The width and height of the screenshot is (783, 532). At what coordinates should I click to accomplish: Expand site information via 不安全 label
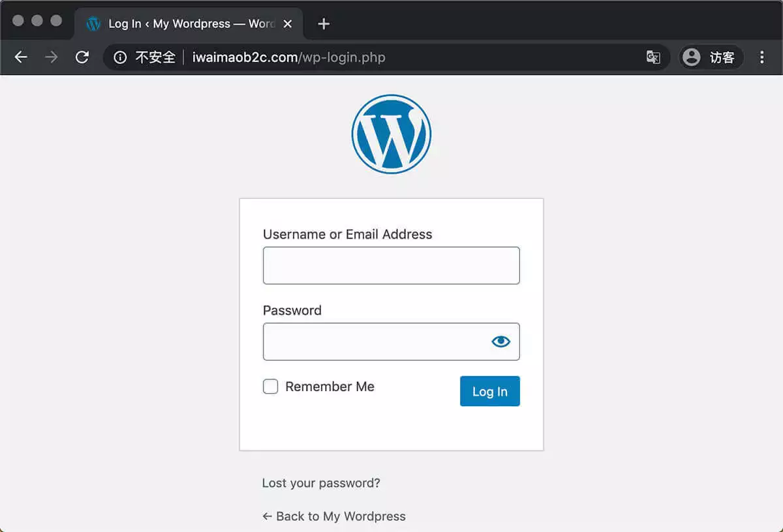click(x=156, y=57)
